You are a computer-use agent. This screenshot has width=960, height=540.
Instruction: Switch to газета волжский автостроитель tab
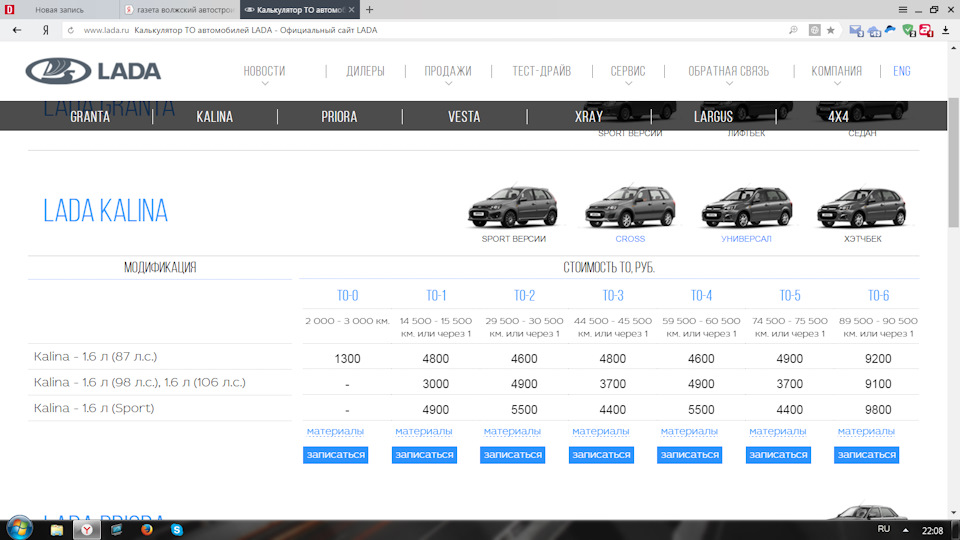point(179,10)
